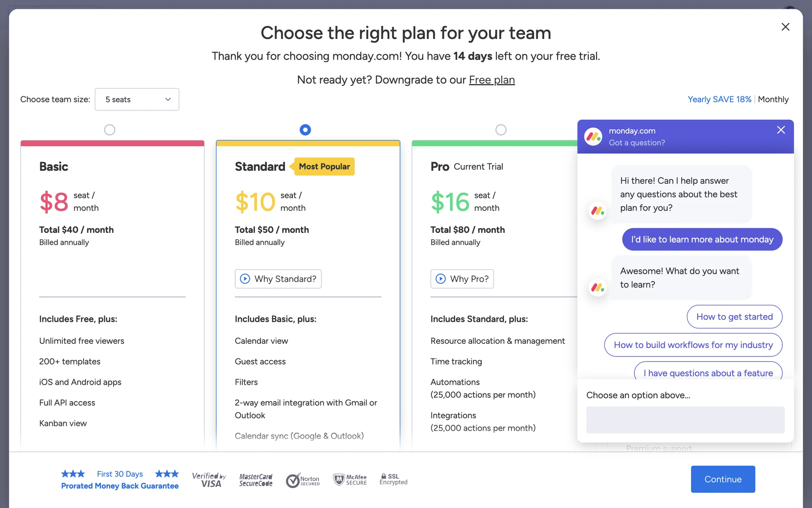This screenshot has height=508, width=812.
Task: Click the SSL Encrypted lock icon
Action: 384,476
